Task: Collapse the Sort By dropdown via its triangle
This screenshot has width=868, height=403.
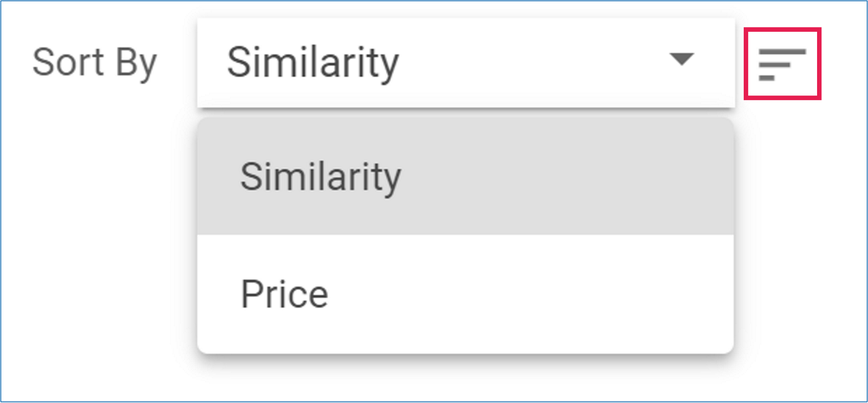Action: tap(681, 60)
